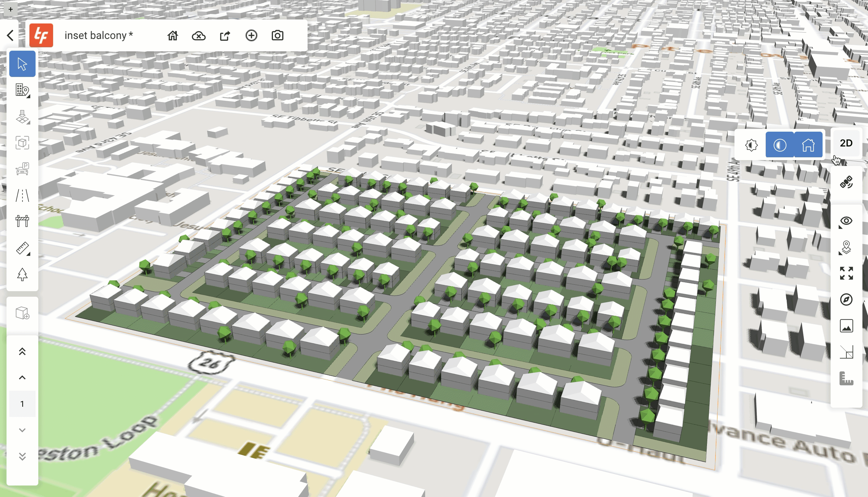Viewport: 868px width, 497px height.
Task: Toggle the context buildings house button
Action: [808, 145]
